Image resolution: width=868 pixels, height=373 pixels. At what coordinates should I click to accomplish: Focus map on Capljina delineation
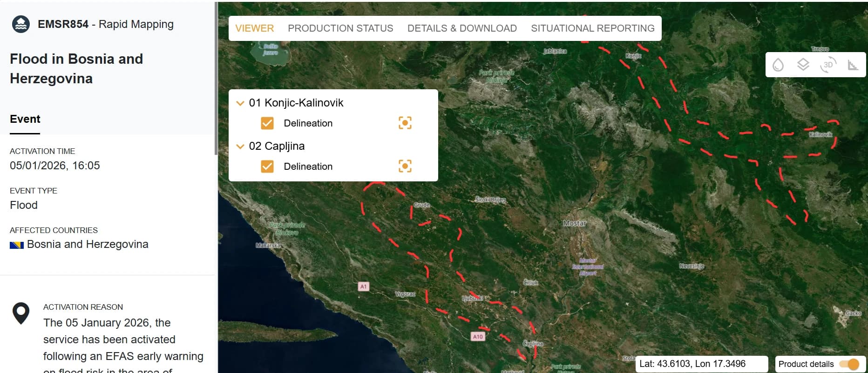coord(405,166)
